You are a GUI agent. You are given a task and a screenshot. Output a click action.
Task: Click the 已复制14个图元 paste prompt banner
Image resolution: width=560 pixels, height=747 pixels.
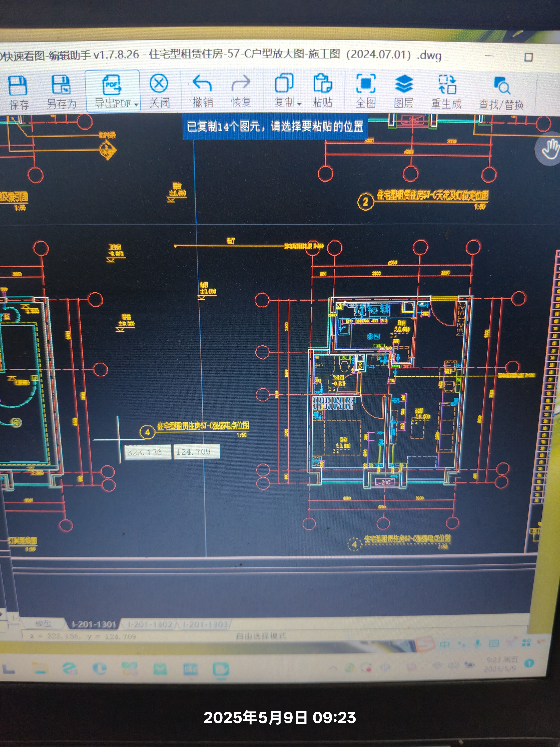275,127
